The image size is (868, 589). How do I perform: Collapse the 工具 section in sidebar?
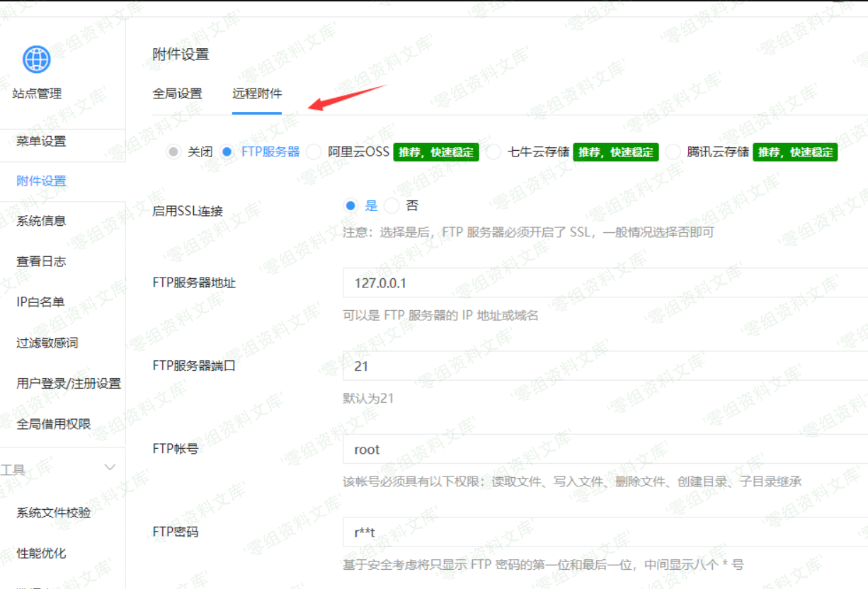pyautogui.click(x=110, y=467)
